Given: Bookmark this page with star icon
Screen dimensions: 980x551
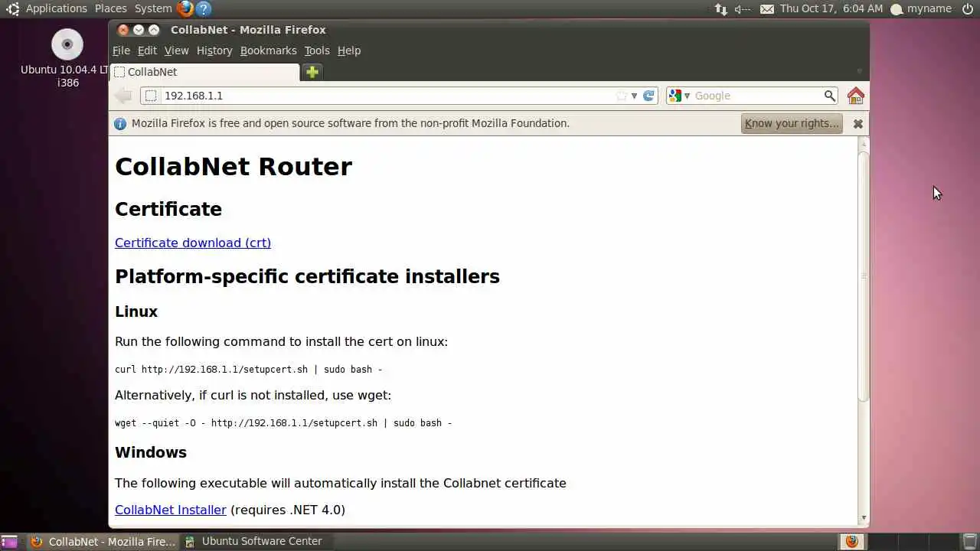Looking at the screenshot, I should coord(622,96).
